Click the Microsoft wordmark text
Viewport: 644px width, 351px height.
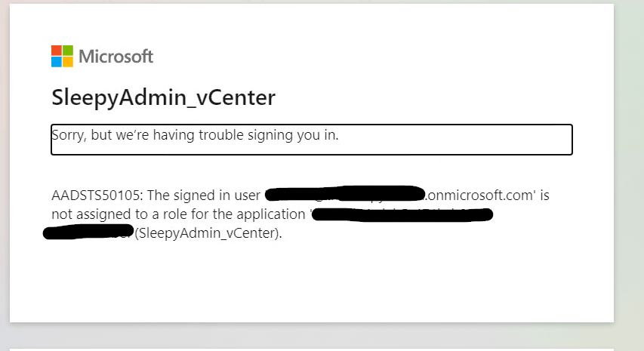pos(116,57)
